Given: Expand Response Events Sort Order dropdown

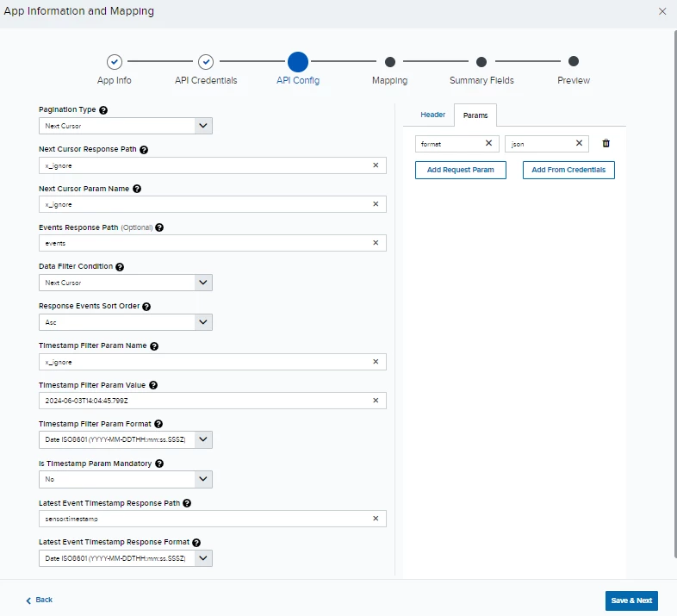Looking at the screenshot, I should tap(126, 322).
